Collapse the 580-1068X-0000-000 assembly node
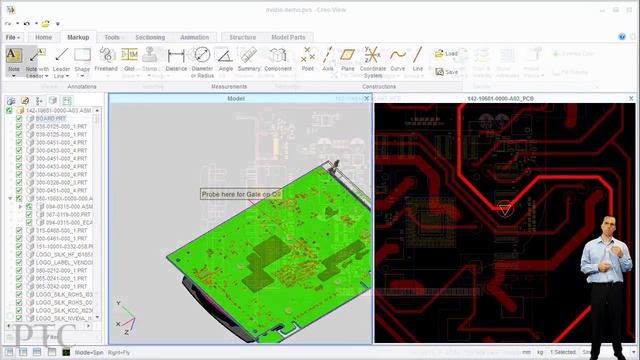640x360 pixels. (x=10, y=198)
